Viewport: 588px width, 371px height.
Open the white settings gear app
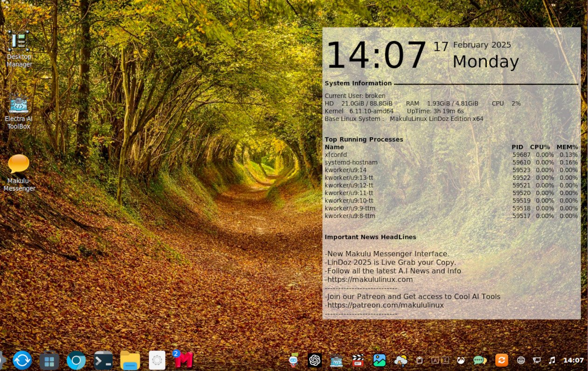click(x=157, y=360)
